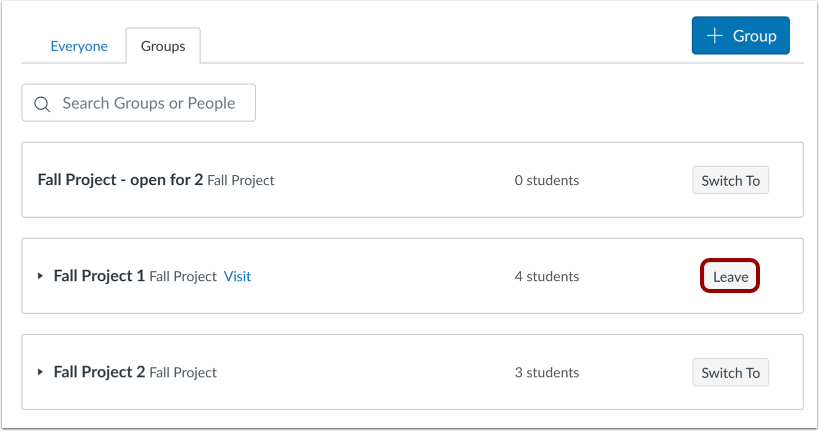Click the magnifier icon in the search box
Viewport: 819px width, 431px height.
click(42, 104)
